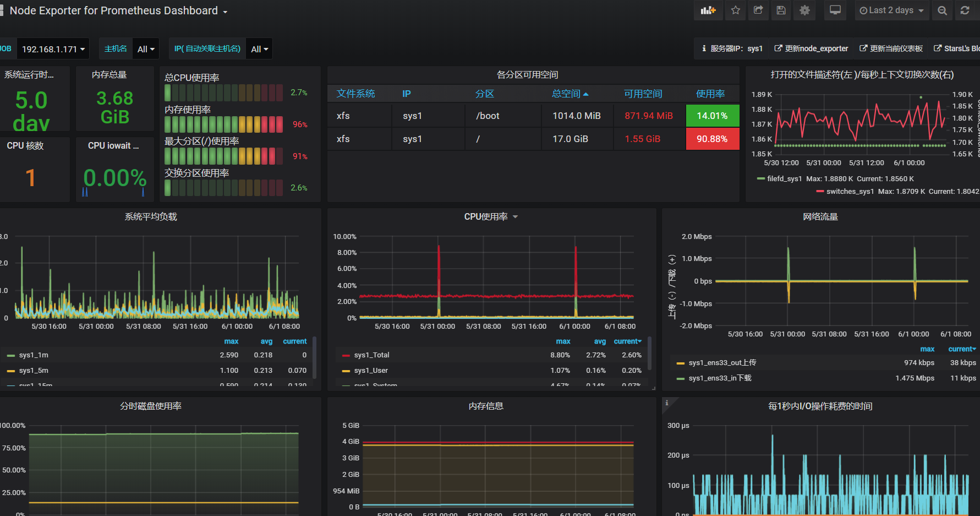Image resolution: width=980 pixels, height=516 pixels.
Task: Click the 内存使用率 bar gauge
Action: point(224,124)
